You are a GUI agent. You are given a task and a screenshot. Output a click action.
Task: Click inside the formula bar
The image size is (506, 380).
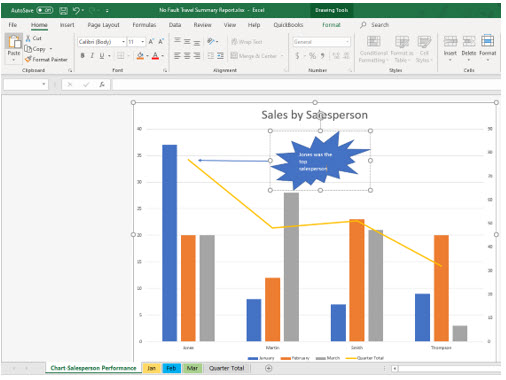point(306,84)
